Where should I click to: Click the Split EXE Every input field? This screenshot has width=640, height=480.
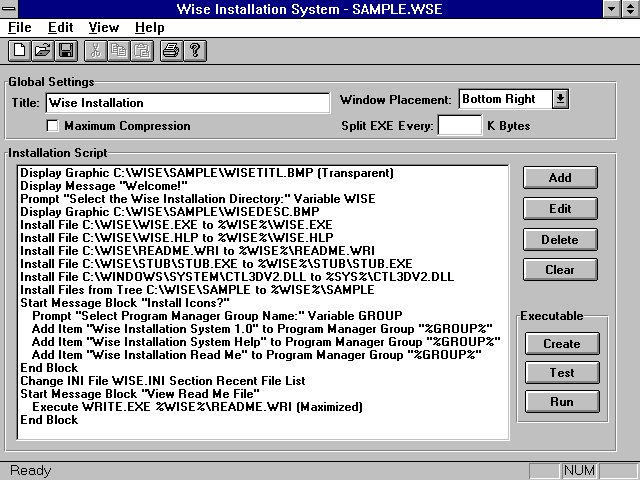[x=459, y=126]
